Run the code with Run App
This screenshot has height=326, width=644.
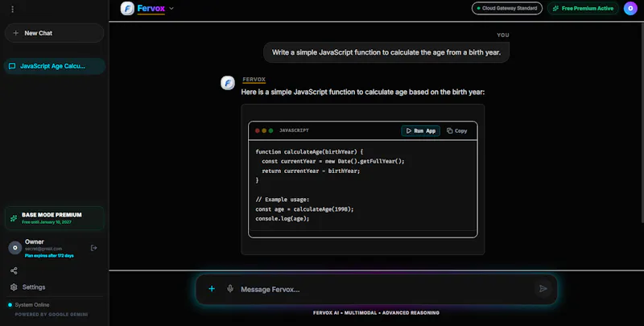(420, 130)
